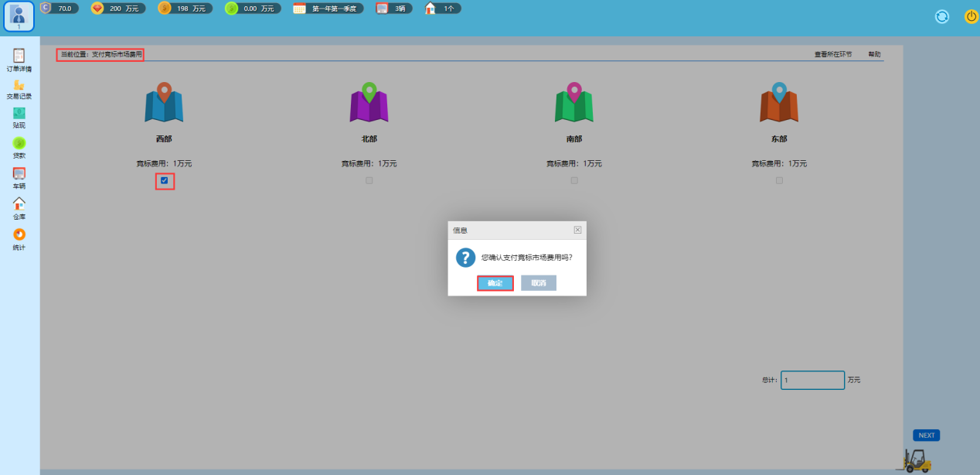
Task: Click 取消 to cancel the dialog
Action: (x=539, y=283)
